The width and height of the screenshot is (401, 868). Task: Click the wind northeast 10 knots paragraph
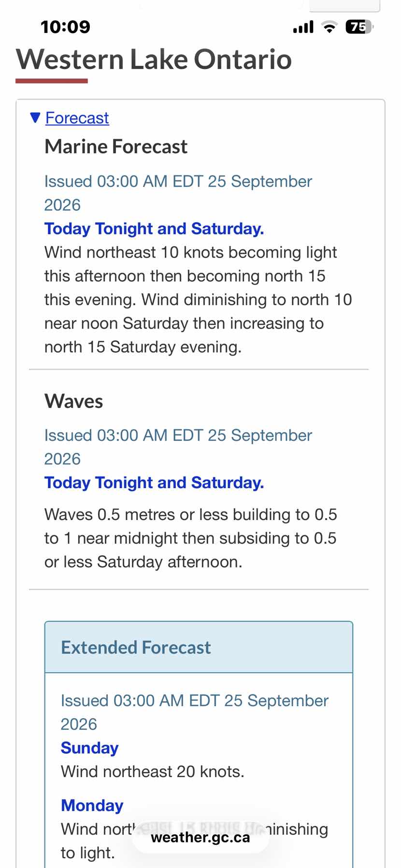click(x=198, y=300)
